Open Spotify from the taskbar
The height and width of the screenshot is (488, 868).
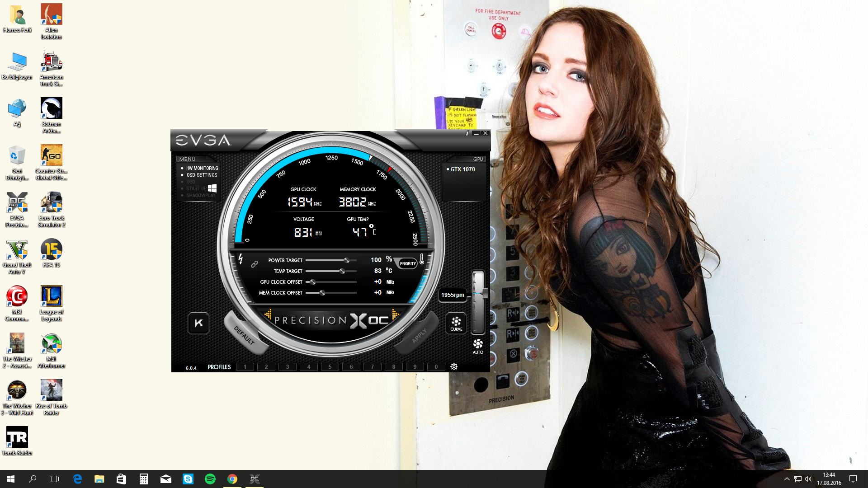[210, 479]
